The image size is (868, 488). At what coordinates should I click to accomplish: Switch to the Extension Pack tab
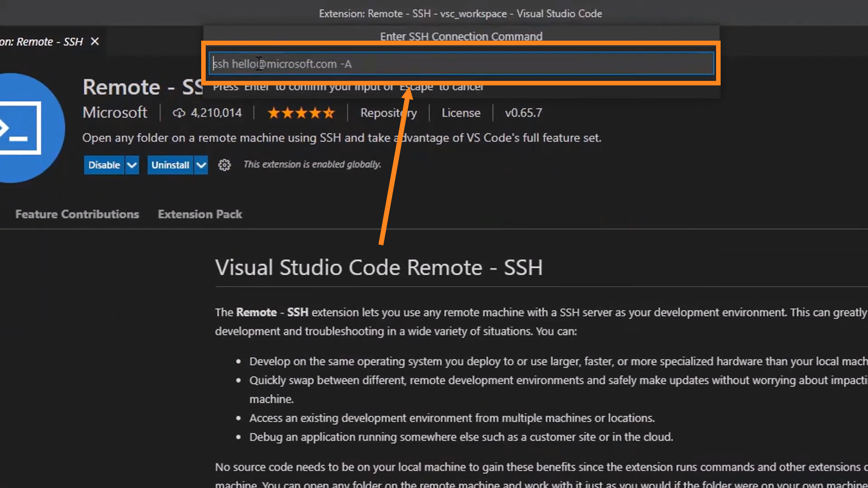(x=200, y=214)
